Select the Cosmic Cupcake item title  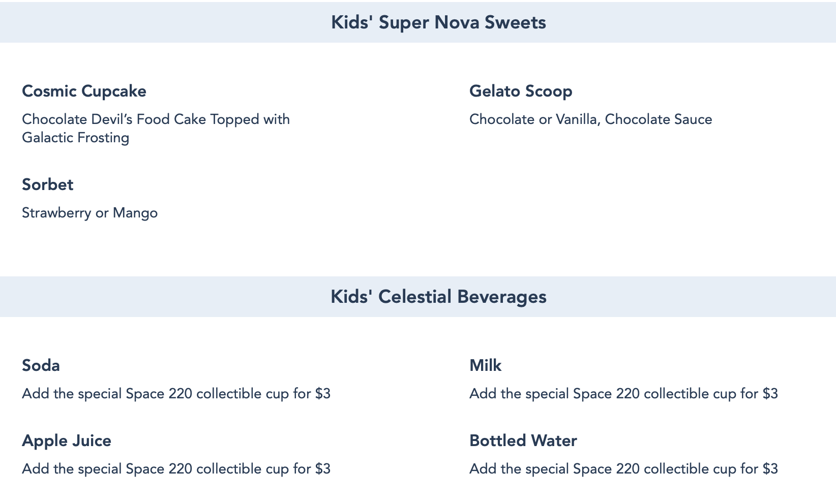click(x=84, y=91)
